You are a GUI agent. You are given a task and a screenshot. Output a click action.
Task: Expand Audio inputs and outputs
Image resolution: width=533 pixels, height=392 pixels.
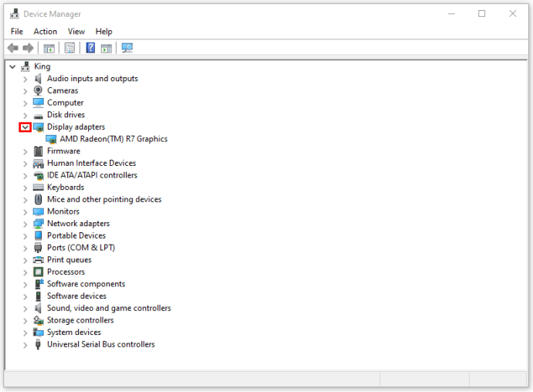coord(25,79)
